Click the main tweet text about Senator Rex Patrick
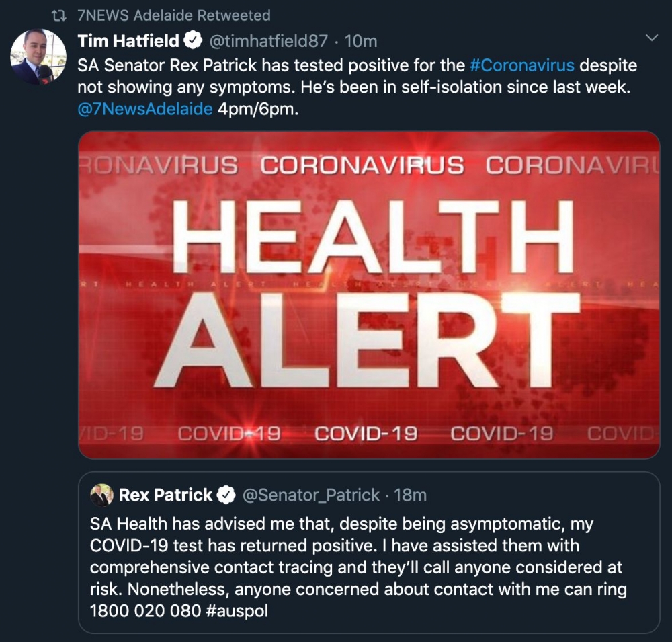Image resolution: width=672 pixels, height=642 pixels. [x=357, y=87]
